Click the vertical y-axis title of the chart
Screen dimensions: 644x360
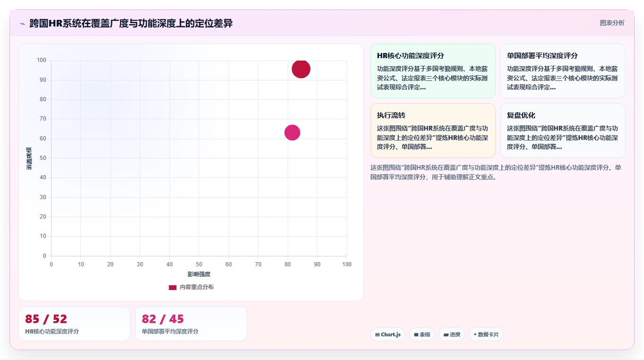click(29, 158)
